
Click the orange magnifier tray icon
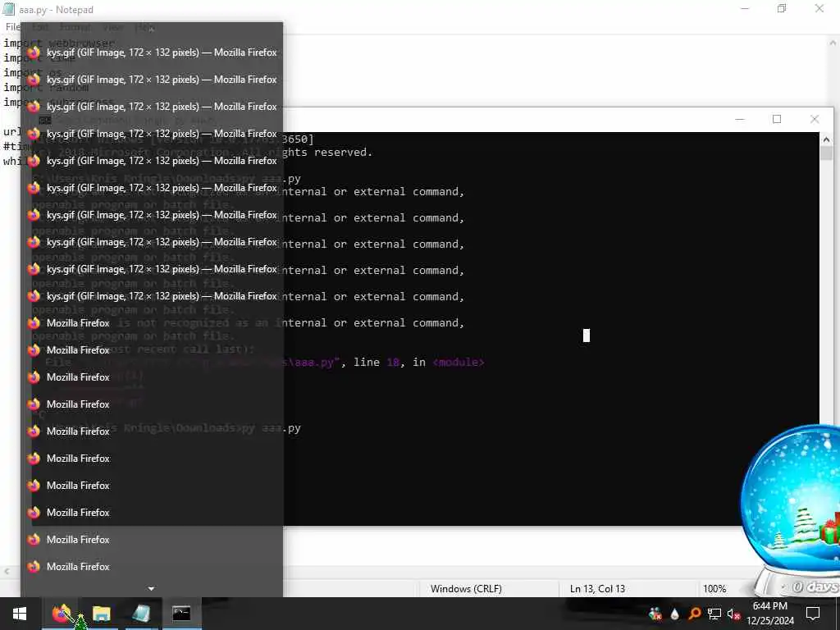click(x=694, y=614)
